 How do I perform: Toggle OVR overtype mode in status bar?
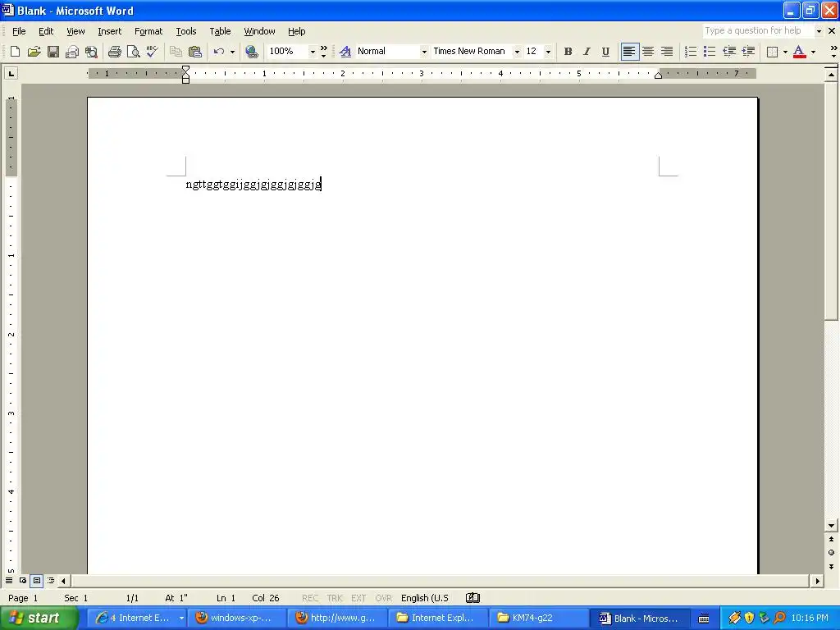click(383, 598)
